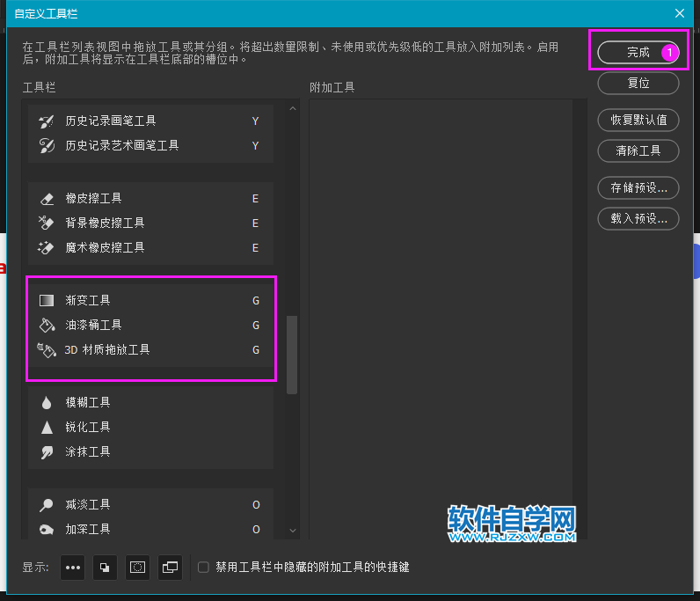Select the Sharpen tool triangle icon
700x601 pixels.
click(x=47, y=427)
